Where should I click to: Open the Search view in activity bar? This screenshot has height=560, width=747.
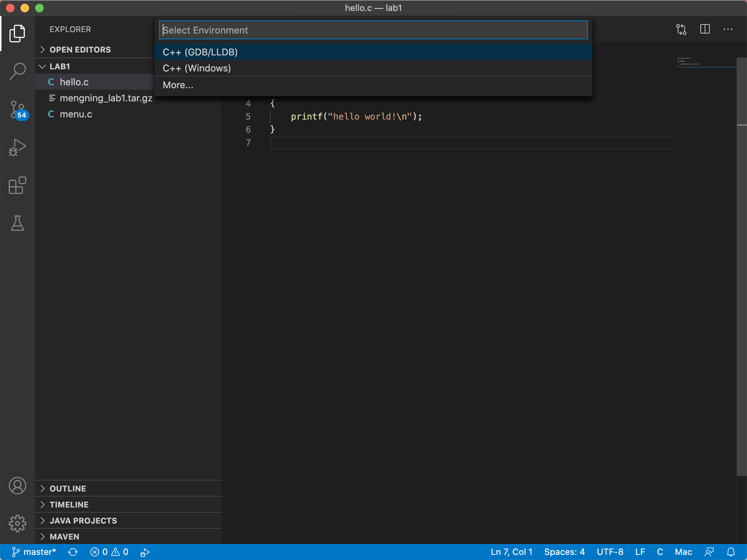(x=18, y=71)
